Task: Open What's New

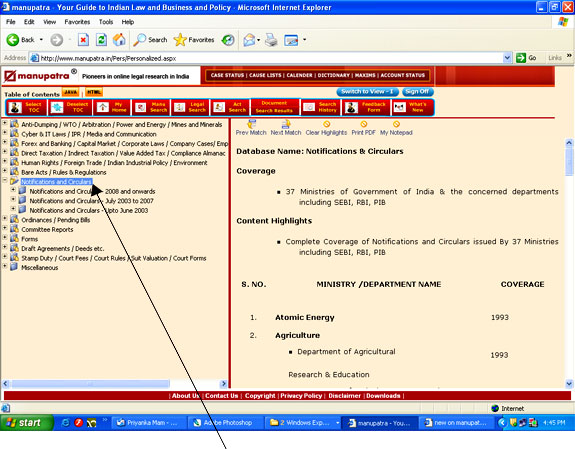Action: point(412,107)
